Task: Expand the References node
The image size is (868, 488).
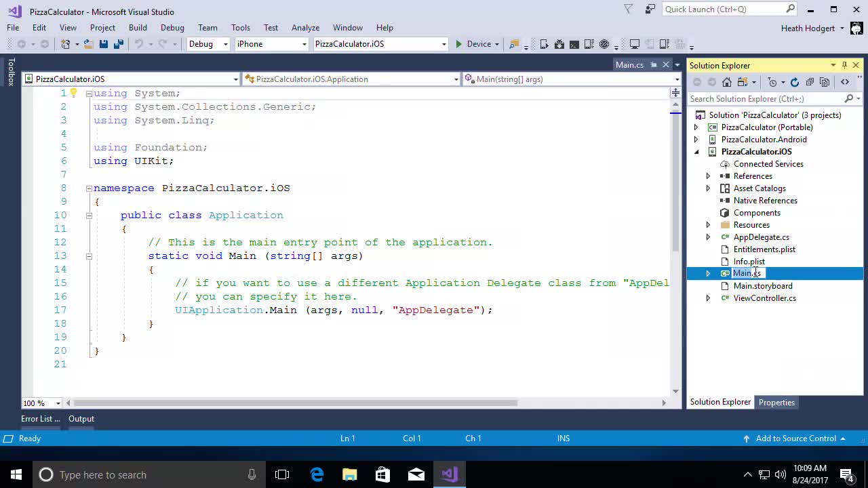Action: click(708, 176)
